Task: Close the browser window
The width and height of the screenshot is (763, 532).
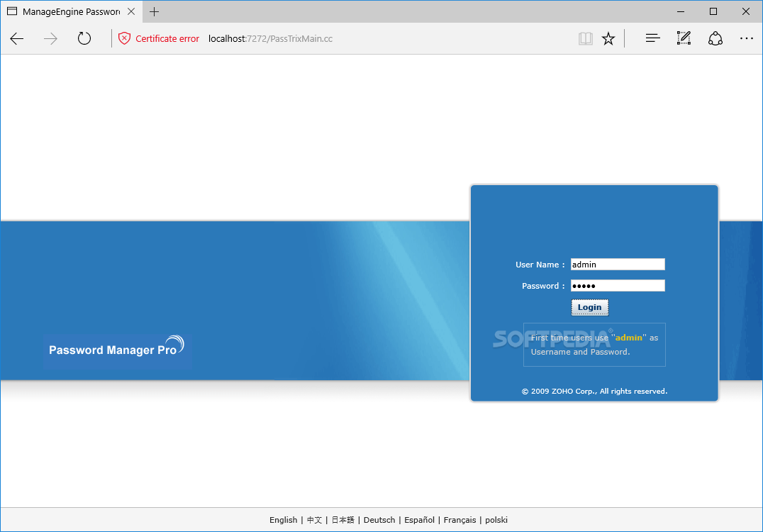Action: pyautogui.click(x=746, y=11)
